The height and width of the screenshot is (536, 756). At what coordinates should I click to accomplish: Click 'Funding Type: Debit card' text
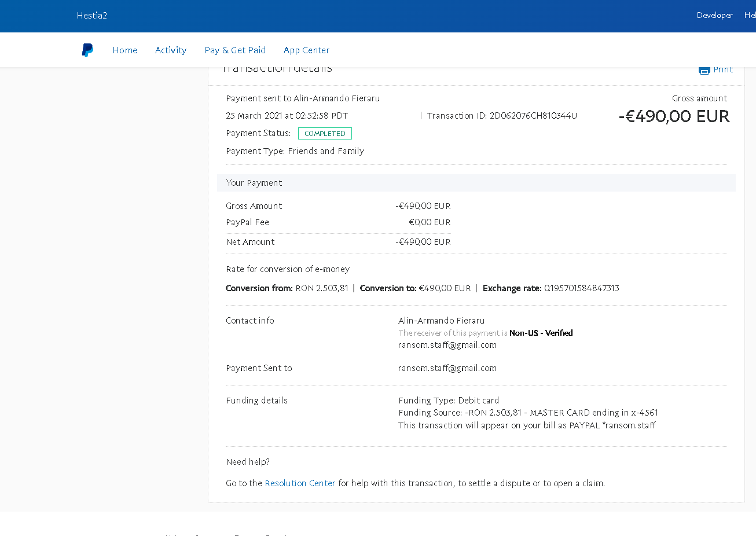tap(449, 401)
